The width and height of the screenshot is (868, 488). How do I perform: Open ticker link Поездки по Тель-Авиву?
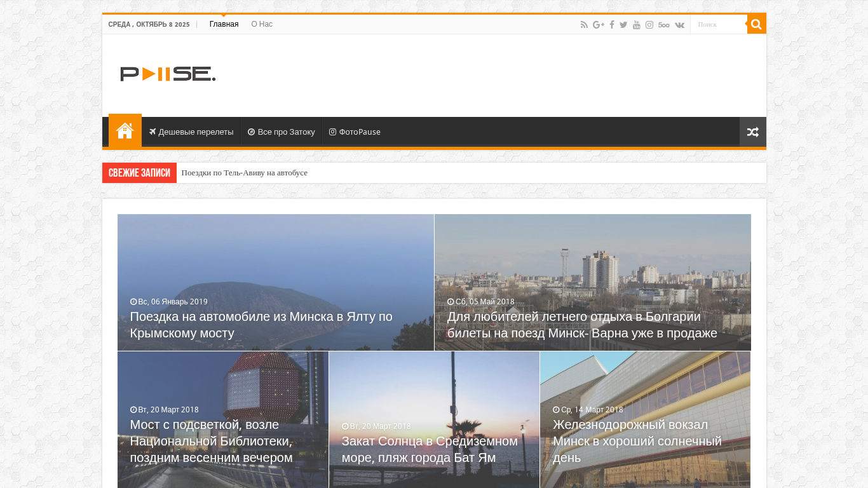244,173
